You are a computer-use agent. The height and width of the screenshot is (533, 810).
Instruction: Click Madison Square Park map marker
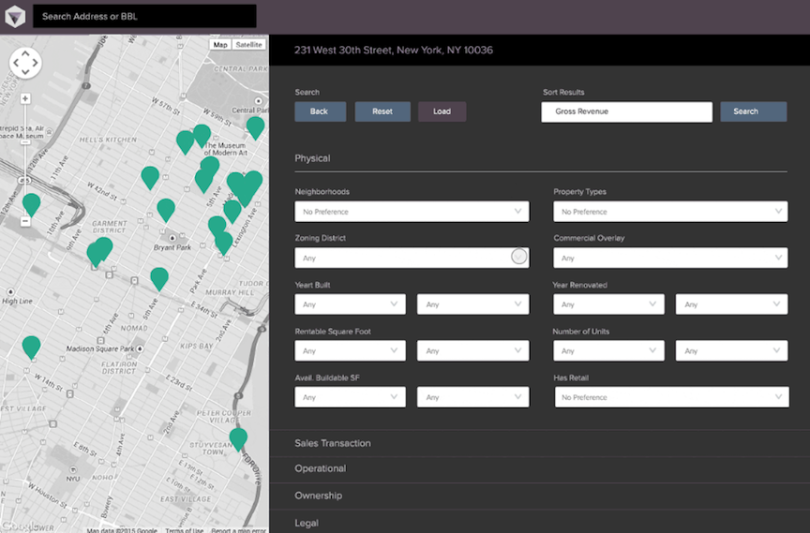point(139,349)
